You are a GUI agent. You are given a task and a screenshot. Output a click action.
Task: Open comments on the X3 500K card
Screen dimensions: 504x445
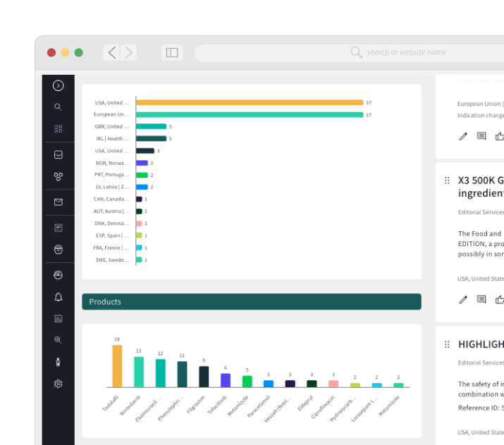[481, 300]
